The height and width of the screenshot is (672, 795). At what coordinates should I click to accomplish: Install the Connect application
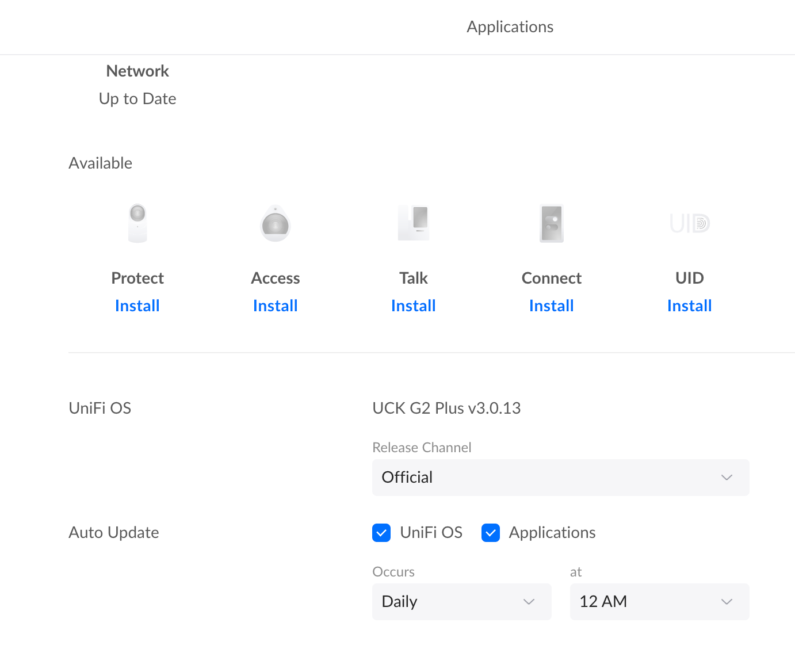[x=552, y=306]
